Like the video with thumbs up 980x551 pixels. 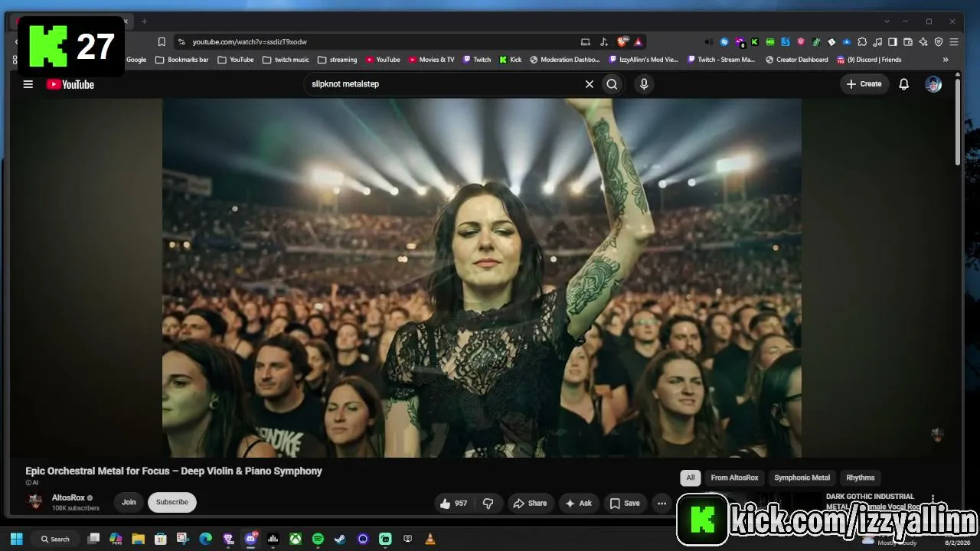pyautogui.click(x=453, y=503)
